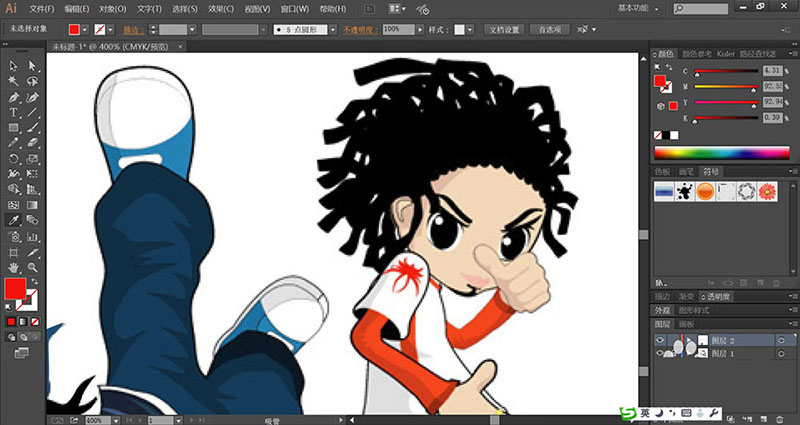The height and width of the screenshot is (425, 800).
Task: Click the 文档设置 button
Action: tap(505, 30)
